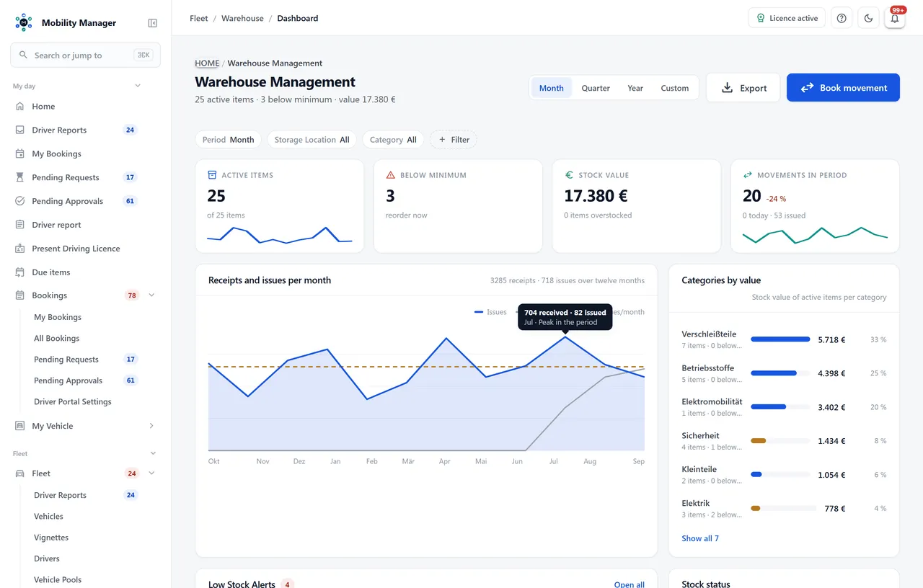The height and width of the screenshot is (588, 923).
Task: Collapse the My day section chevron
Action: [x=138, y=86]
